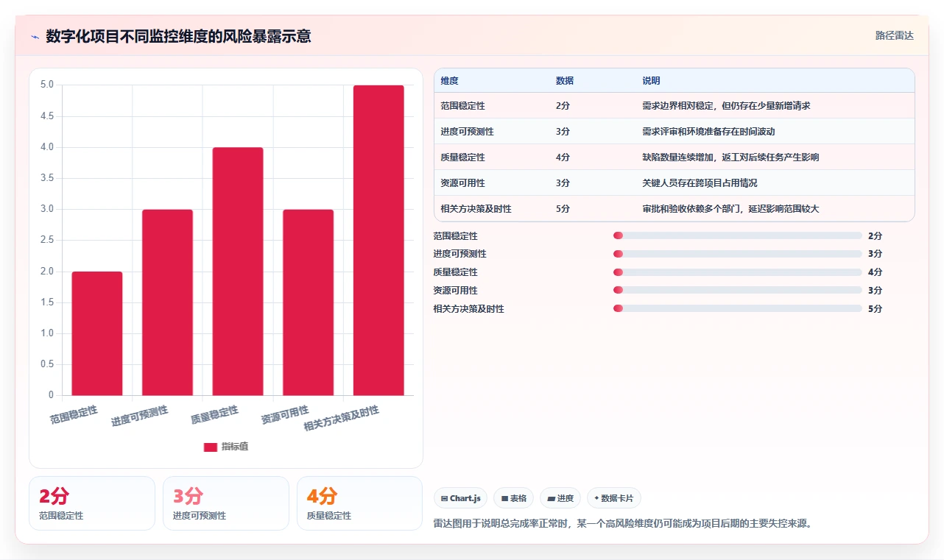944x560 pixels.
Task: Click the 表格 tag
Action: pyautogui.click(x=513, y=498)
